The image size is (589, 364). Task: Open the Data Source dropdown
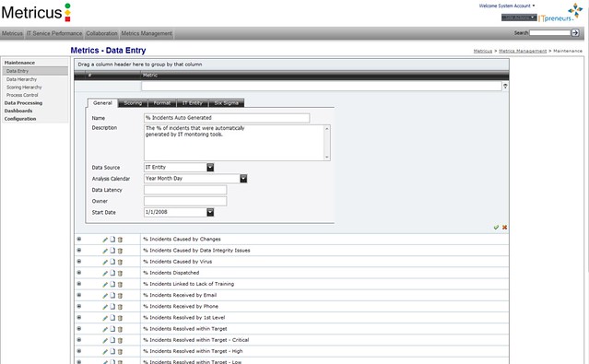pyautogui.click(x=210, y=168)
